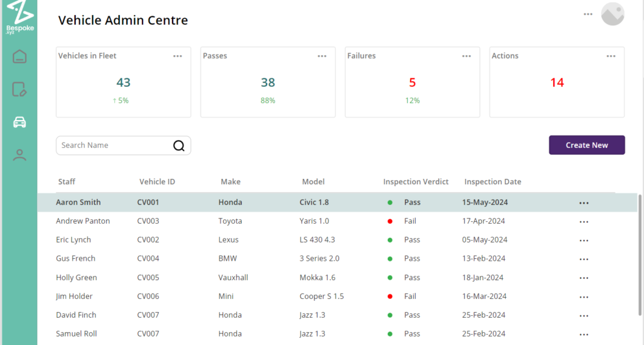
Task: Sort by Inspection Date column header
Action: click(492, 182)
